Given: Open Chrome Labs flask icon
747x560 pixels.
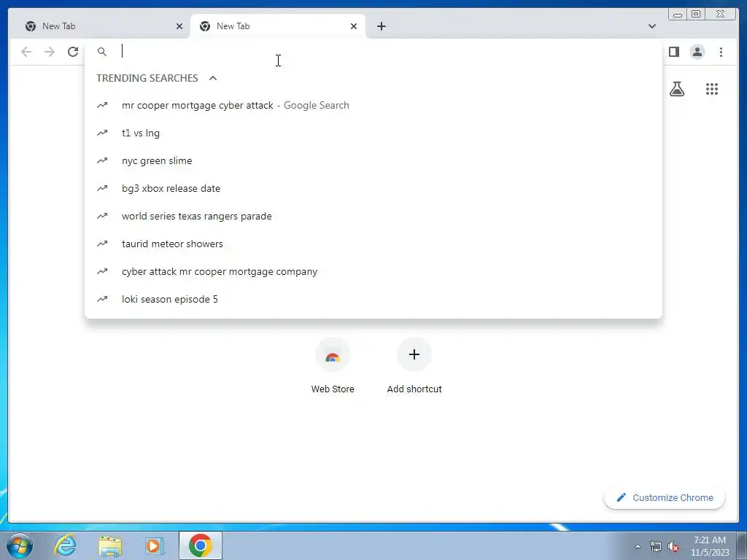Looking at the screenshot, I should [676, 88].
